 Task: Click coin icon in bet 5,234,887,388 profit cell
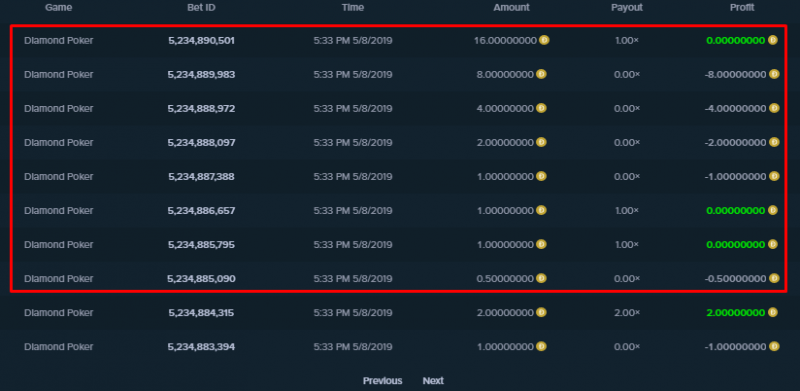pyautogui.click(x=774, y=176)
